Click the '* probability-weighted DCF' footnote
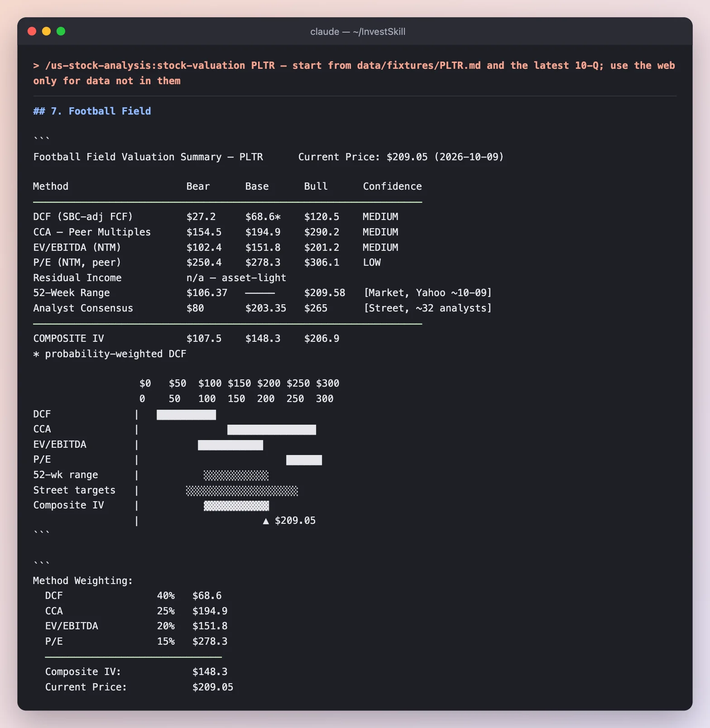 tap(110, 354)
